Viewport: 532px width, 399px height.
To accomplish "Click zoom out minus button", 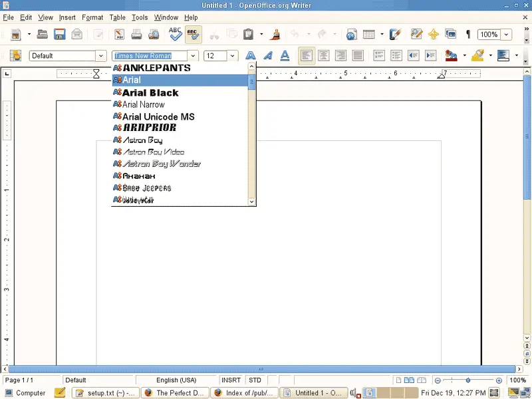I will 438,380.
